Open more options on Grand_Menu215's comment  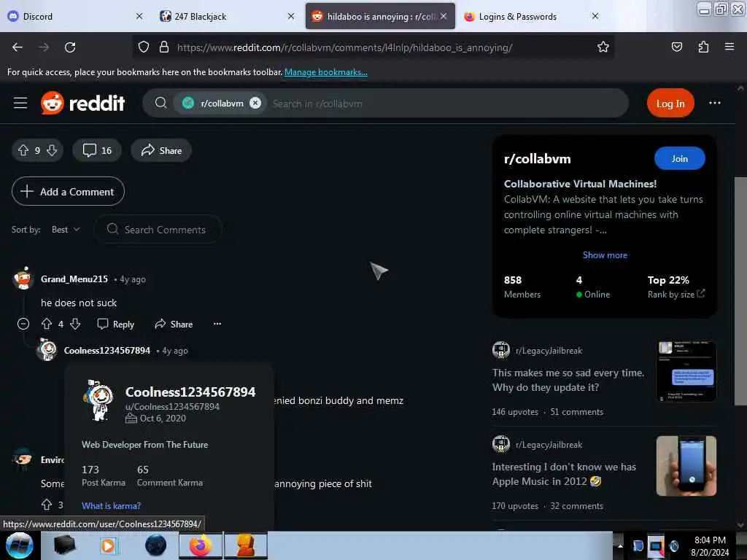217,324
